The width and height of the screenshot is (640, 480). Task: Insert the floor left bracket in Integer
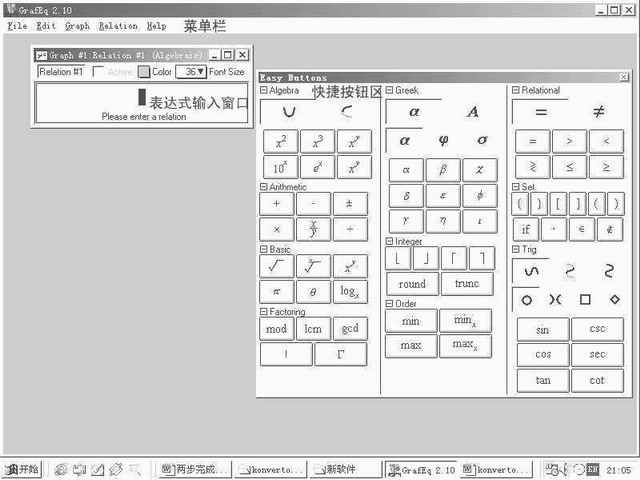point(398,258)
